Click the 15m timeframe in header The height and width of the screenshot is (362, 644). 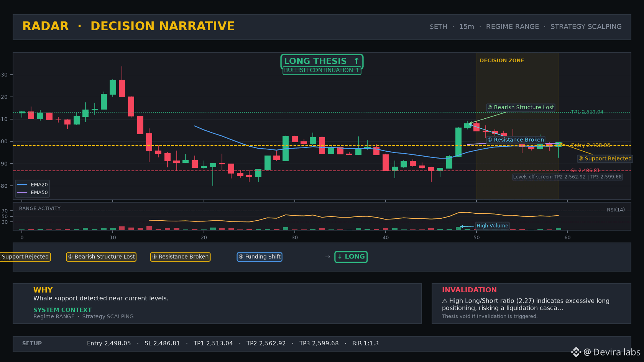(467, 27)
